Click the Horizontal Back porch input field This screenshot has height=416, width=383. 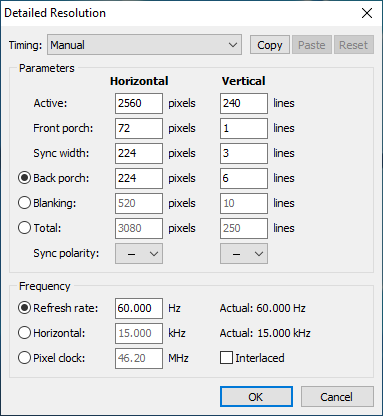pyautogui.click(x=139, y=178)
